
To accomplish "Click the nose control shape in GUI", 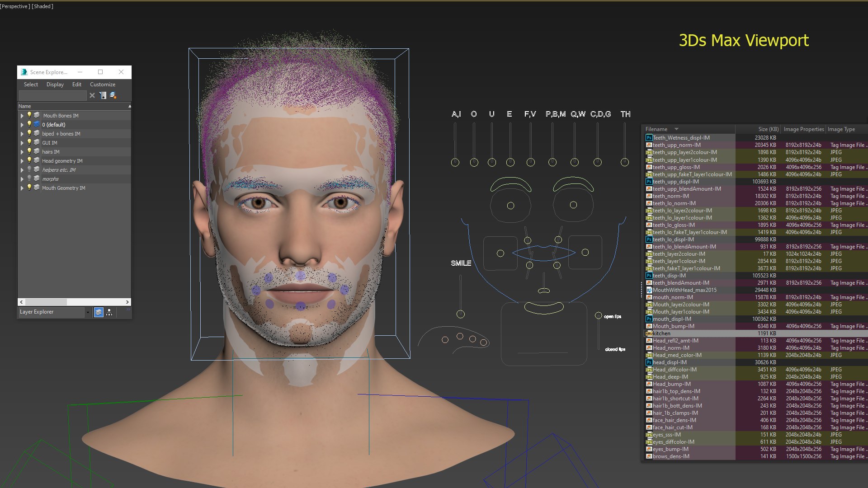I will [x=544, y=290].
